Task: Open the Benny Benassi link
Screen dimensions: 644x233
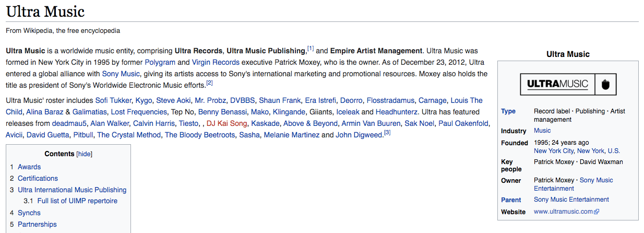Action: point(222,112)
